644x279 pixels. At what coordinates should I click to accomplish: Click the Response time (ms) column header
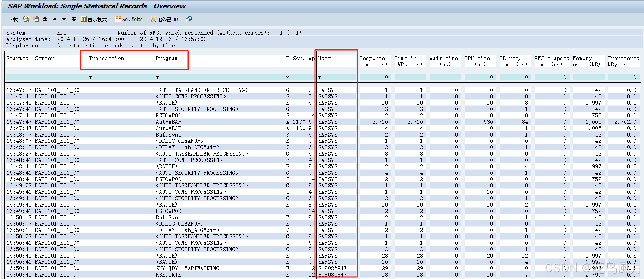(373, 61)
